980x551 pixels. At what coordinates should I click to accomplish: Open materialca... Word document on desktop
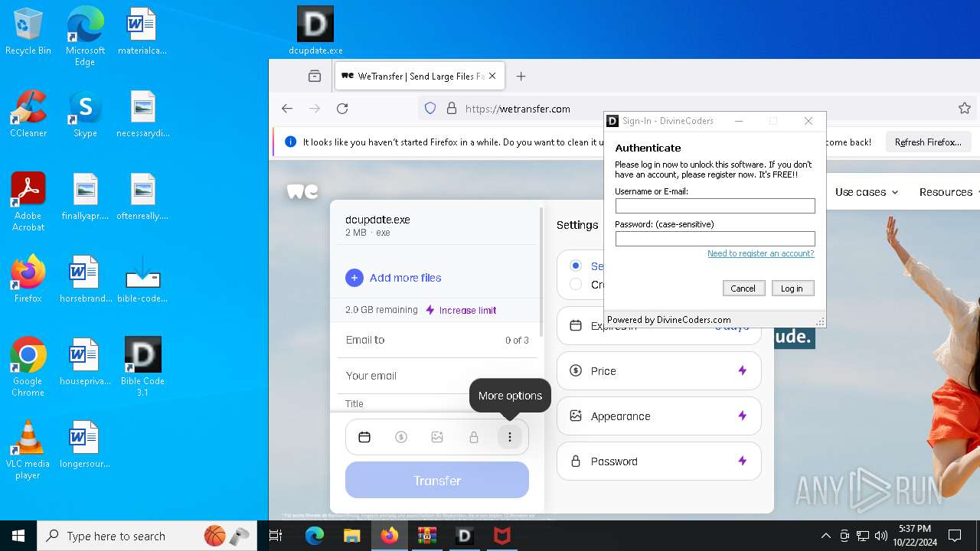[x=142, y=32]
